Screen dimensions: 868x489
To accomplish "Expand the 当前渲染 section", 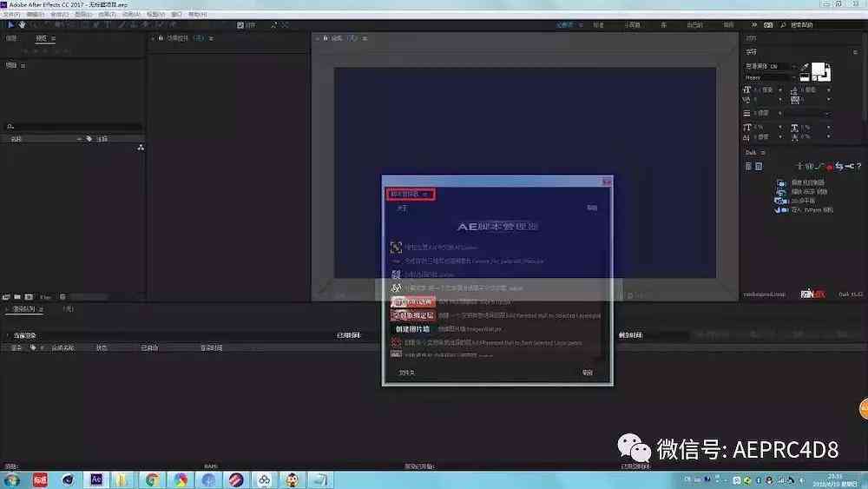I will [x=7, y=335].
